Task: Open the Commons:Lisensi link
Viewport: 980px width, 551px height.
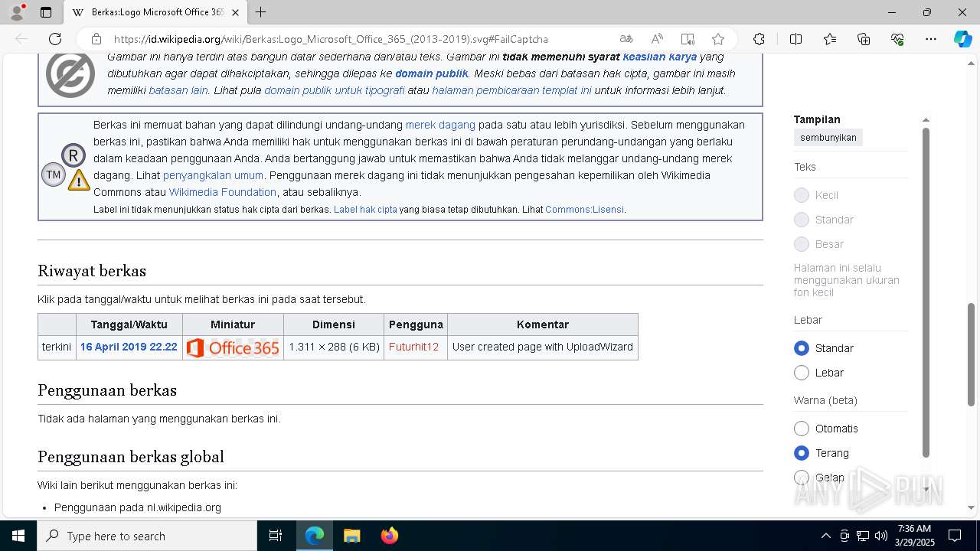Action: [x=585, y=210]
